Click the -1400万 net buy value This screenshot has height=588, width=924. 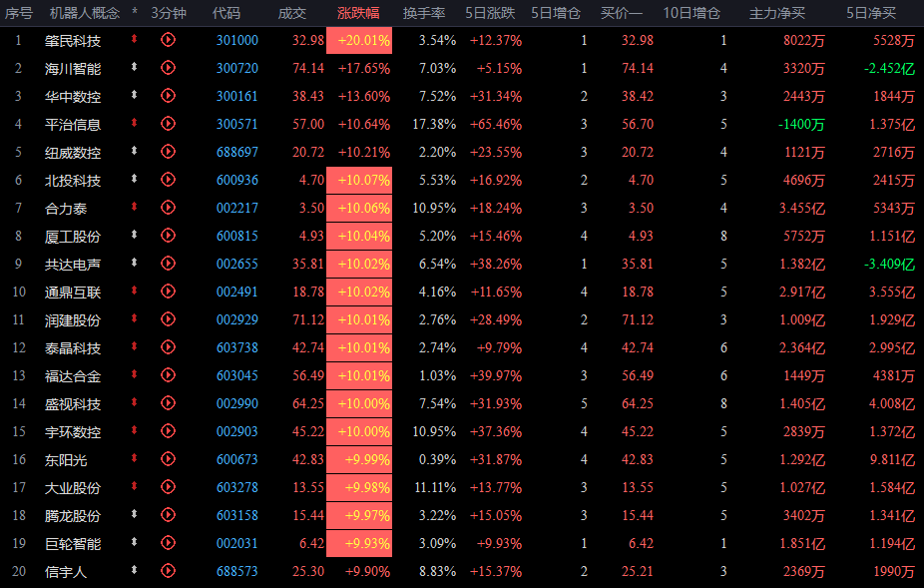pos(801,125)
